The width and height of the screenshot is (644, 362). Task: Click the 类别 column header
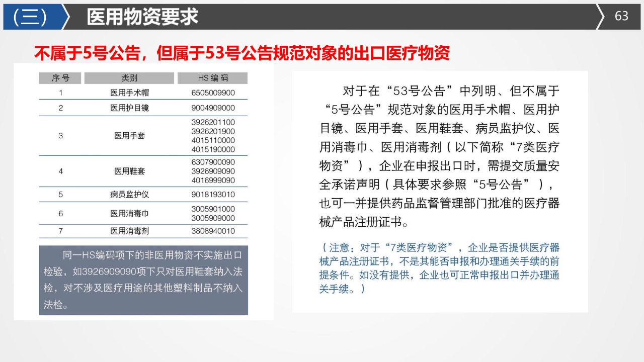pos(129,78)
